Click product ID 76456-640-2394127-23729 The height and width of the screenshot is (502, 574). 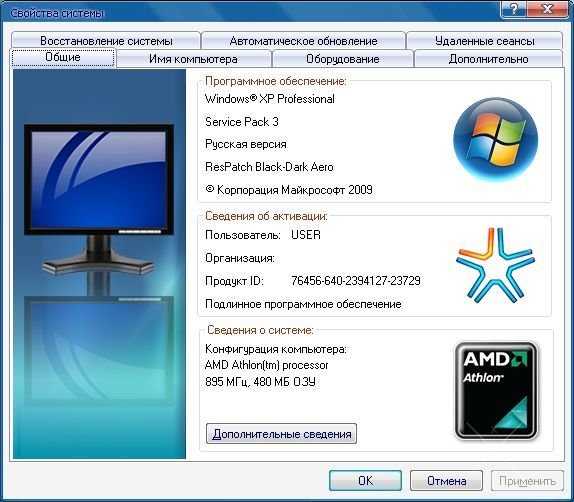coord(356,281)
